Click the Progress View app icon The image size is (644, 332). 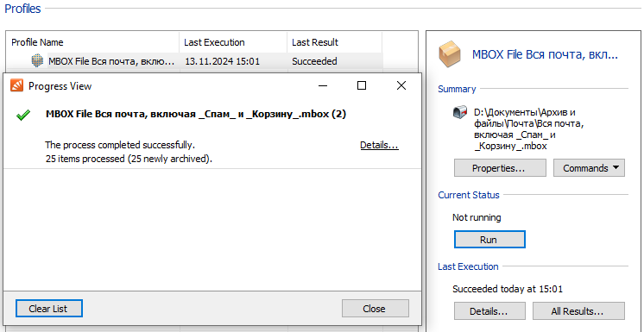point(16,85)
